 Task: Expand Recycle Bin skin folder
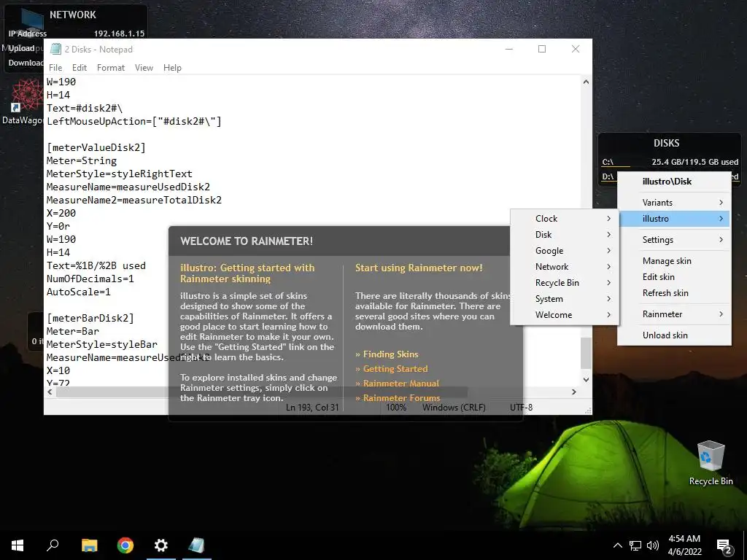565,283
